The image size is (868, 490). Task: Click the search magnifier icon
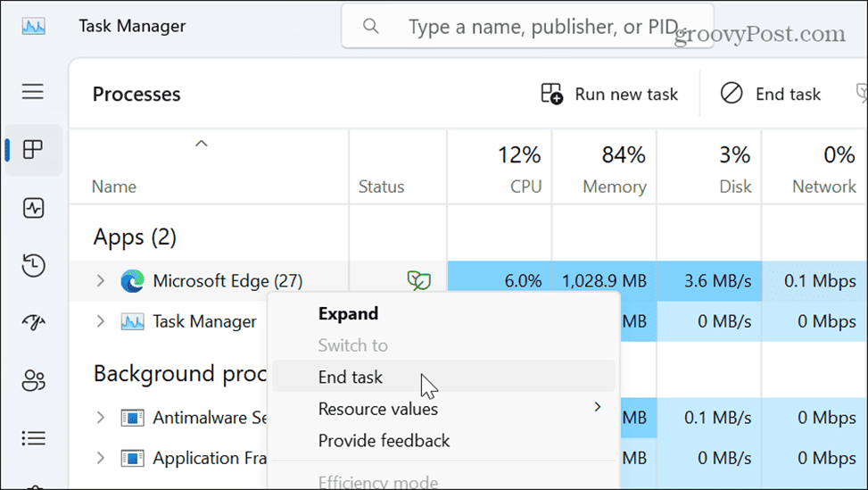tap(370, 26)
